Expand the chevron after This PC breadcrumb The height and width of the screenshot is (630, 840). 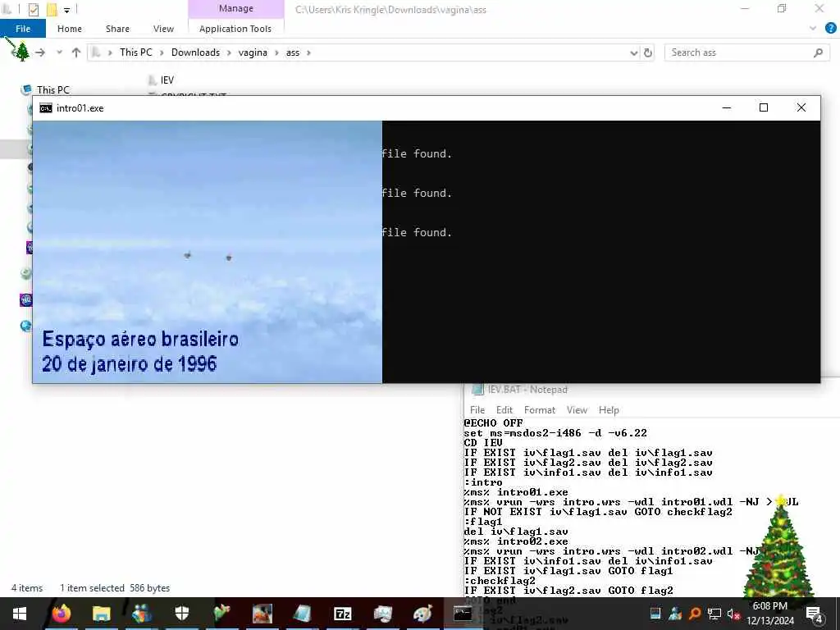162,52
